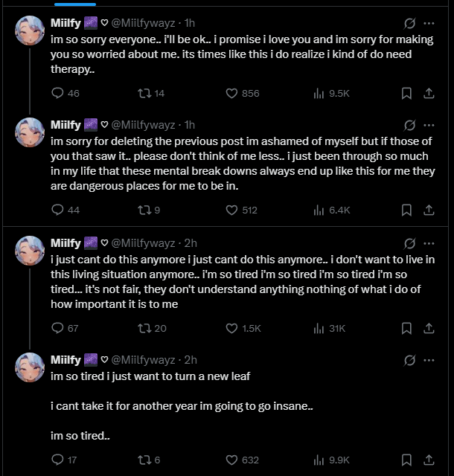Like the post with 856 likes
Image resolution: width=454 pixels, height=476 pixels.
231,93
